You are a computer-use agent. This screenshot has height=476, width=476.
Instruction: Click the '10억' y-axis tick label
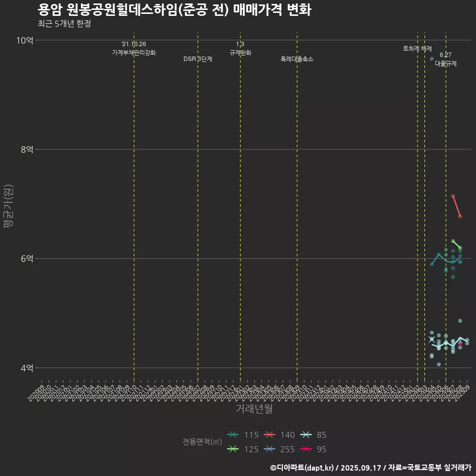click(x=25, y=40)
